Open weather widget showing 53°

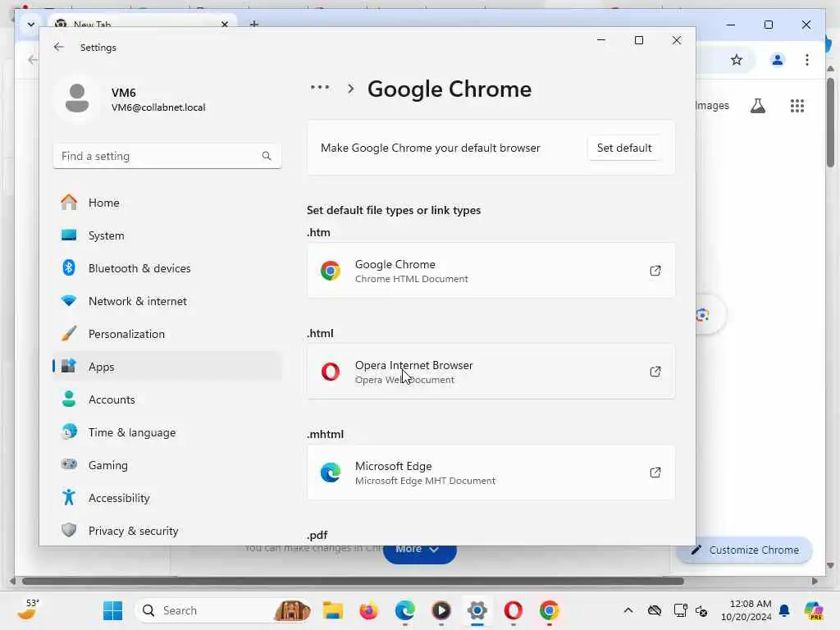[30, 609]
